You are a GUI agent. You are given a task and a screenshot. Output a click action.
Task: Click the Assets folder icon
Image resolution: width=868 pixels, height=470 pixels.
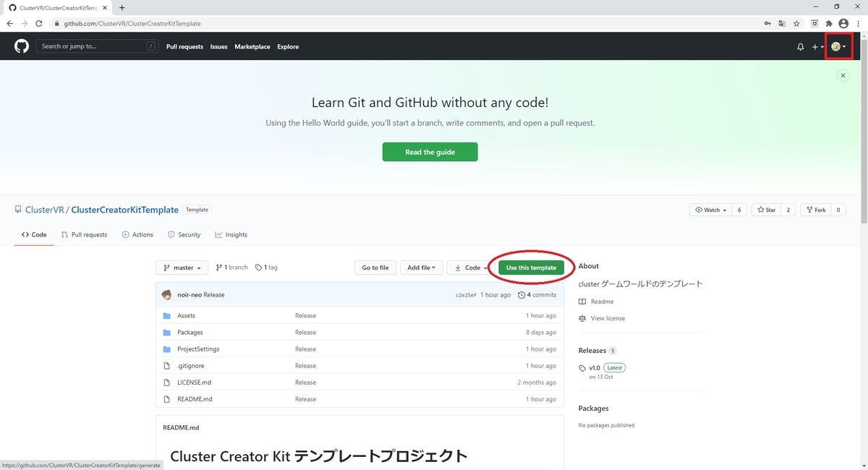(167, 316)
